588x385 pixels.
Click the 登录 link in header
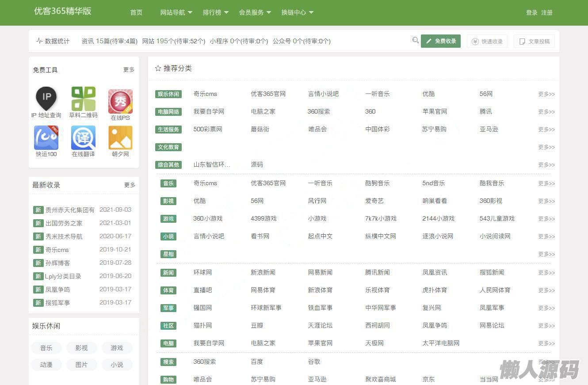tap(531, 12)
